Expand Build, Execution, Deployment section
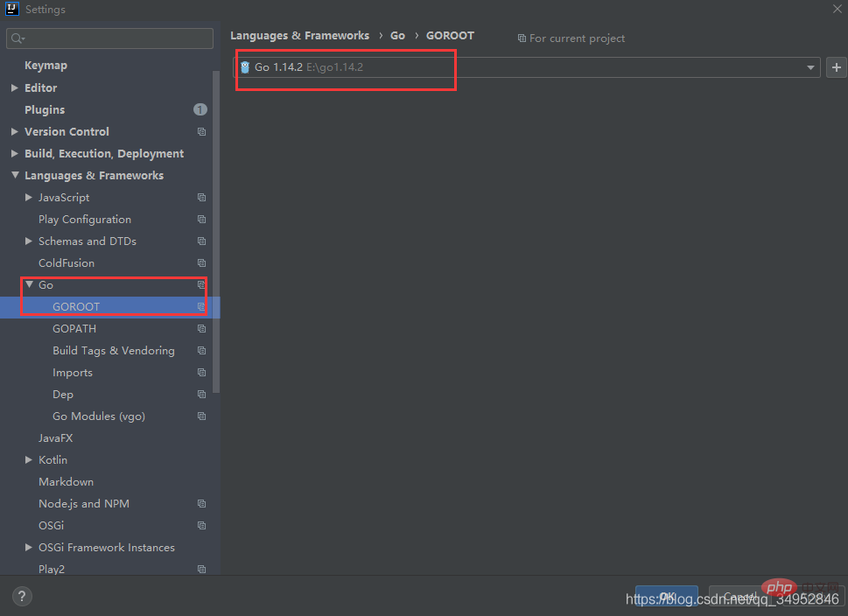 tap(15, 154)
